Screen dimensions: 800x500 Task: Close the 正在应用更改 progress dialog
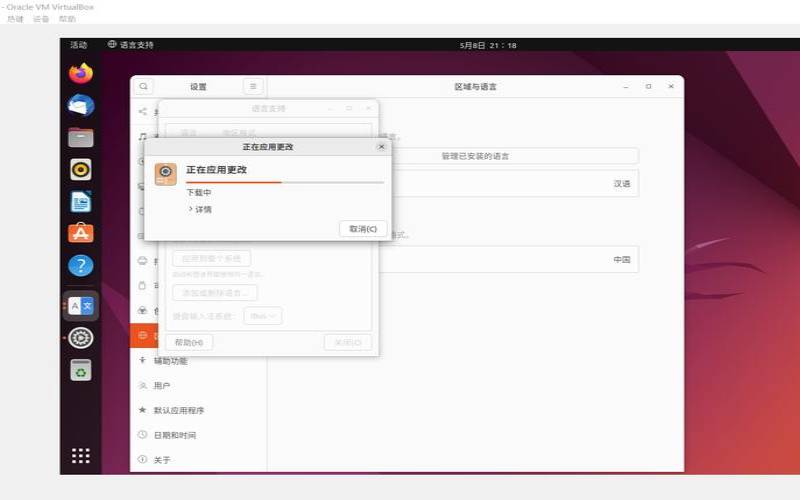[381, 146]
